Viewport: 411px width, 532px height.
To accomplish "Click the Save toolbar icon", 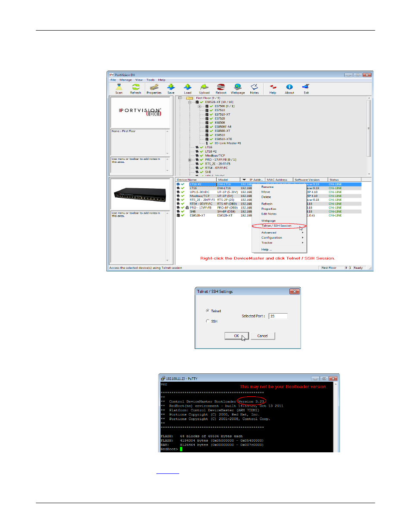I will pos(171,89).
